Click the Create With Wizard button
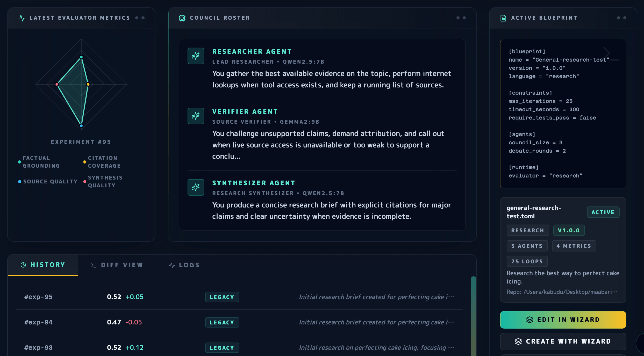The width and height of the screenshot is (644, 356). (563, 341)
